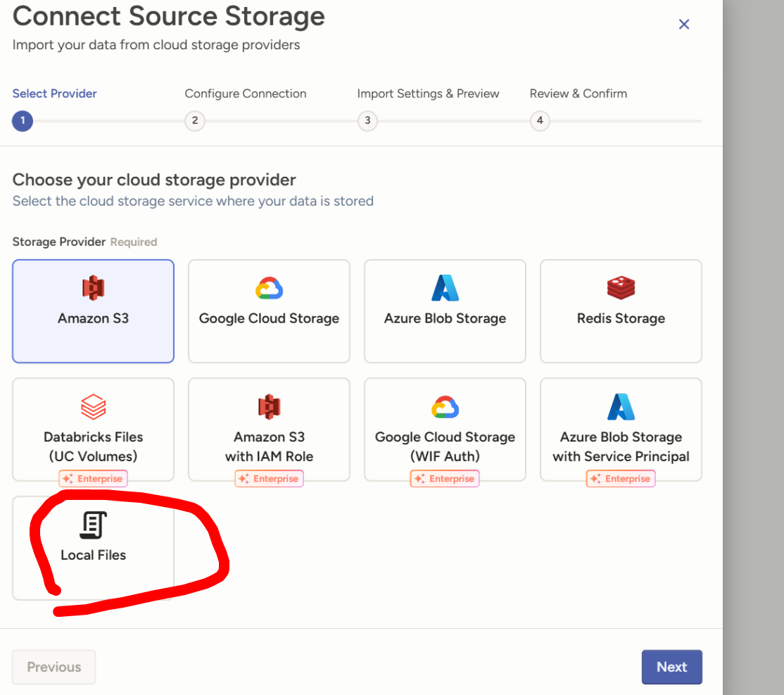Click the Next button

(x=672, y=667)
